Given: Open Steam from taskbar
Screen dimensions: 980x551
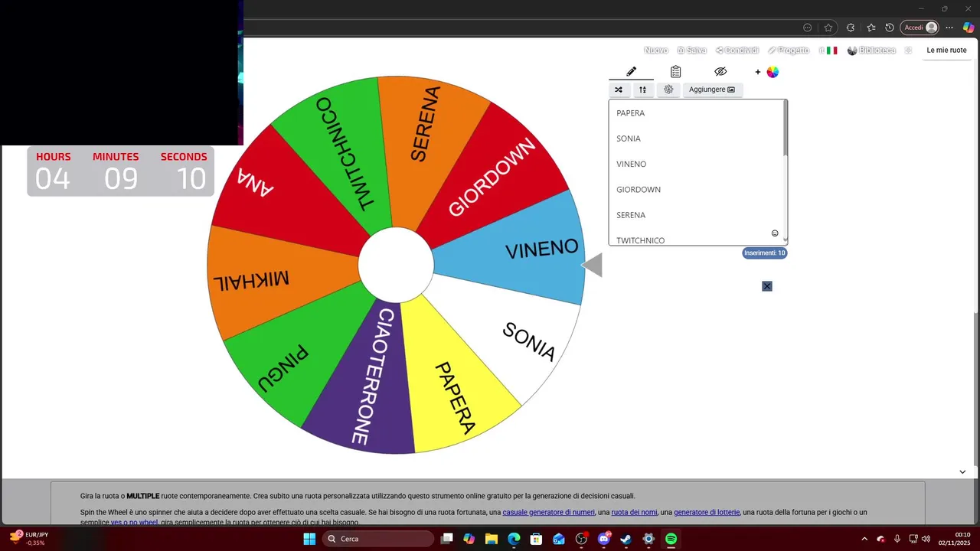Looking at the screenshot, I should pos(626,539).
